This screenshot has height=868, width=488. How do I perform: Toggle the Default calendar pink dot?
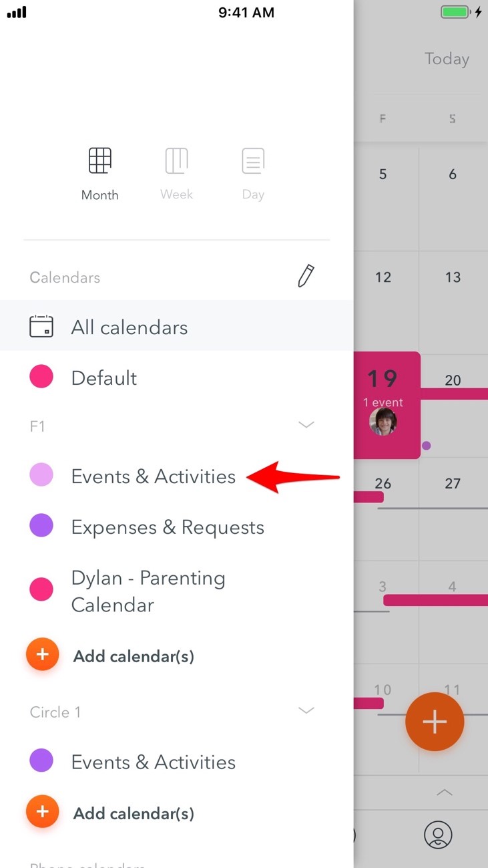tap(41, 378)
